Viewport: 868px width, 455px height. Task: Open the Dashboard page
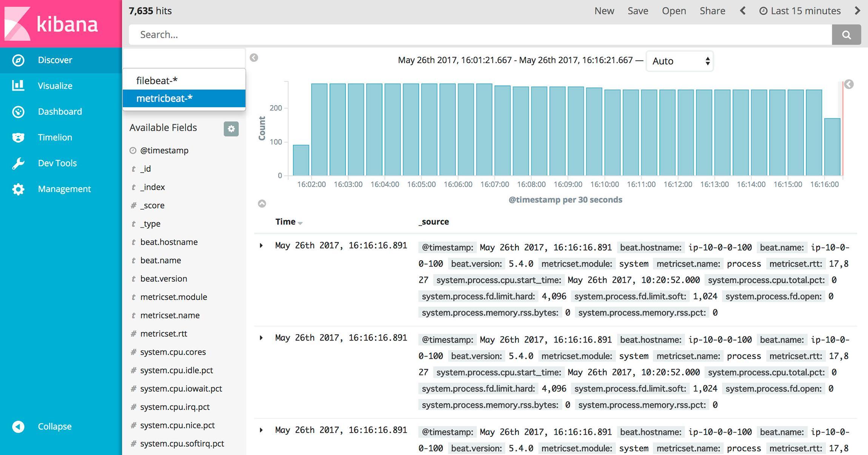pyautogui.click(x=60, y=111)
